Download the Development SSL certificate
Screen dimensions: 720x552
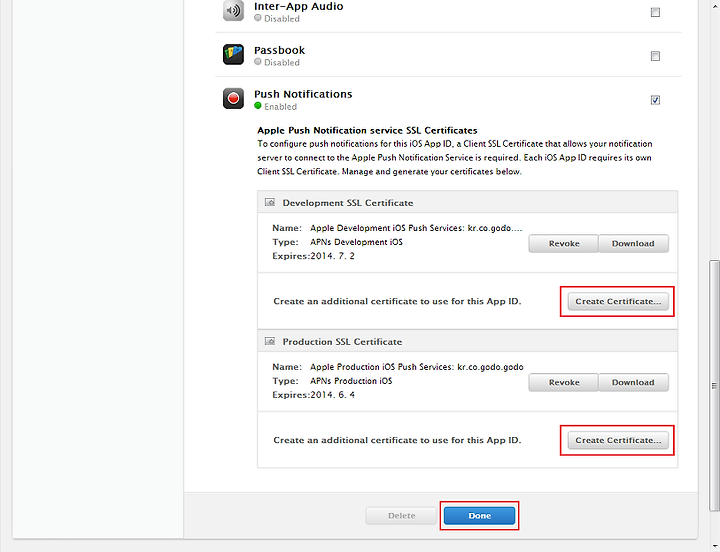(633, 243)
